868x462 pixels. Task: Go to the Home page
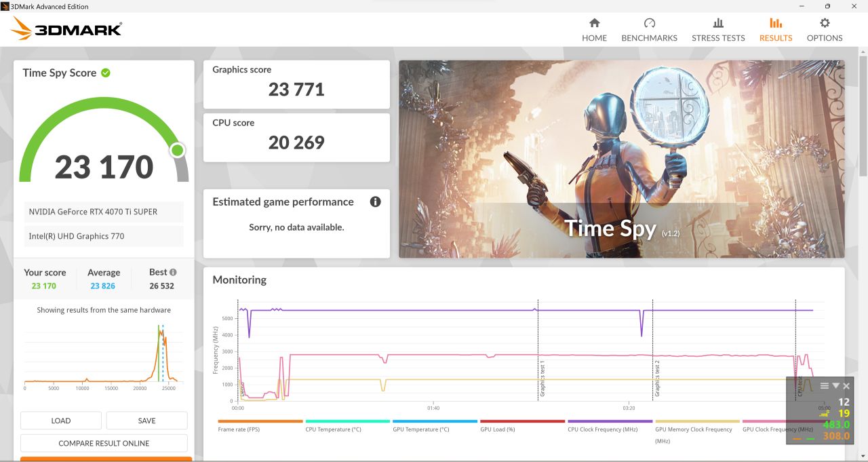(594, 30)
